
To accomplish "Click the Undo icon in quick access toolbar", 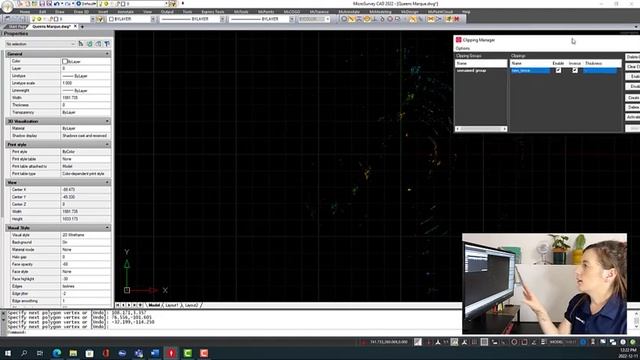I will tap(57, 4).
